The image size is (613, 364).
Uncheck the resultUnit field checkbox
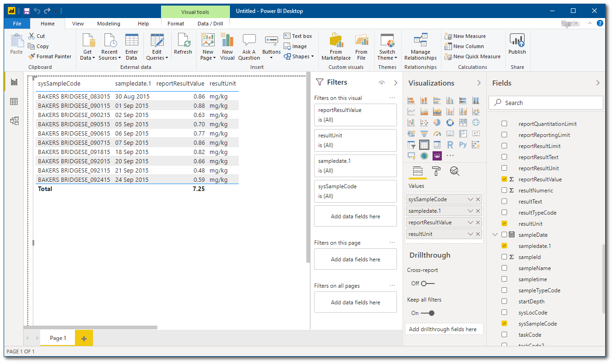click(x=504, y=223)
